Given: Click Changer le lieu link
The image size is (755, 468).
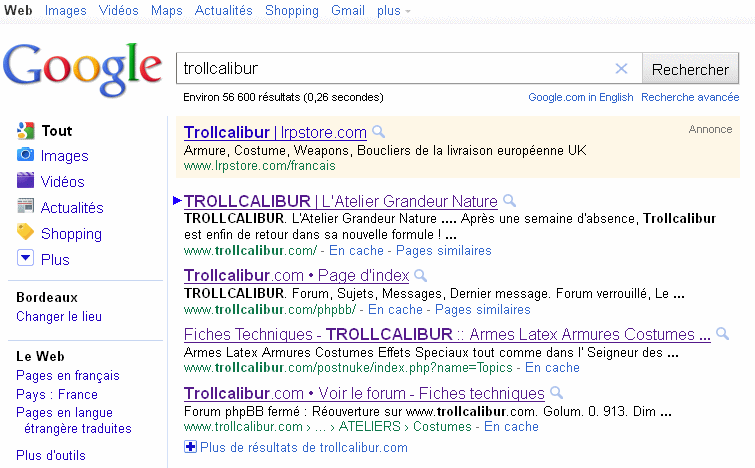Looking at the screenshot, I should [x=59, y=316].
